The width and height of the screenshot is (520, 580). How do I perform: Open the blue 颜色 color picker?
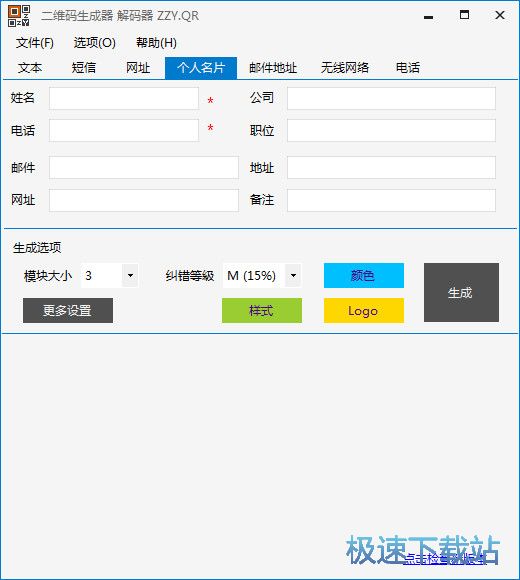click(364, 275)
